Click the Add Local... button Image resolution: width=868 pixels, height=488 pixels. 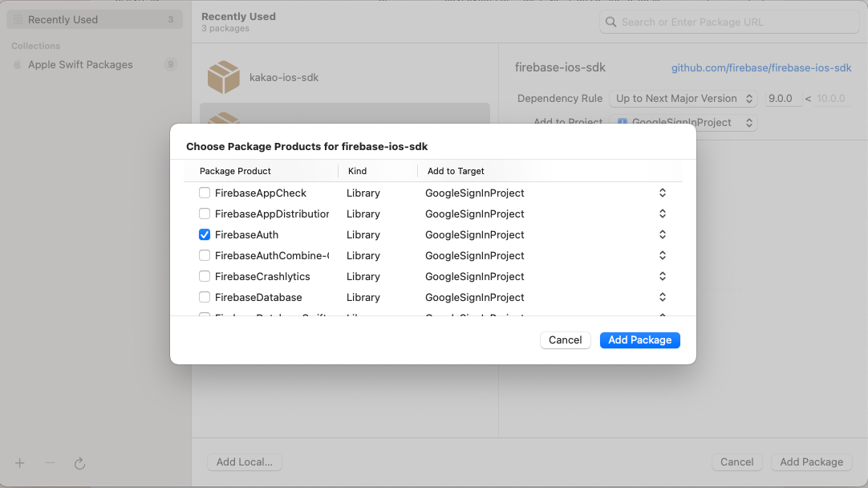tap(244, 462)
